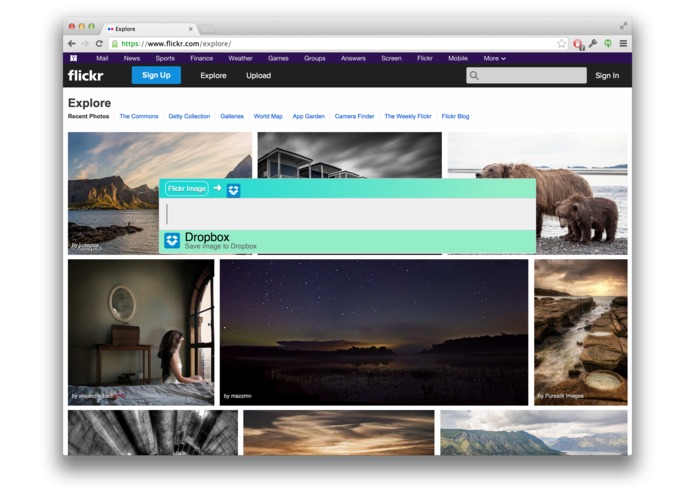The height and width of the screenshot is (494, 695).
Task: Click the key extension icon
Action: click(593, 43)
